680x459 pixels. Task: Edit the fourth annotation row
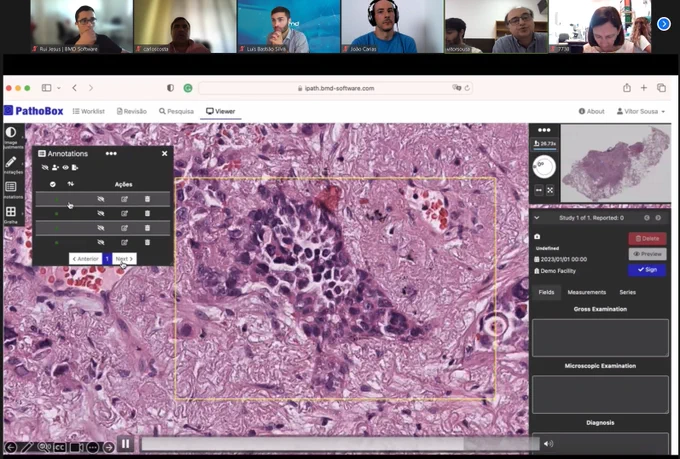pyautogui.click(x=124, y=243)
